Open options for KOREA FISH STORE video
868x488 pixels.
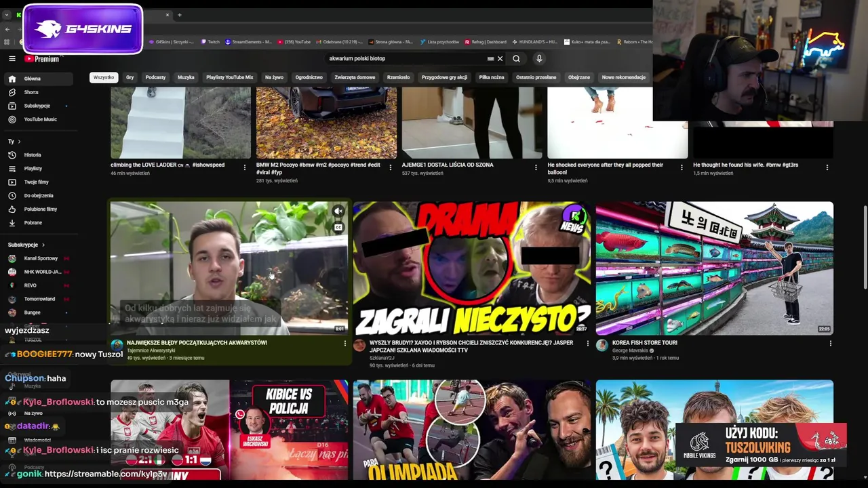tap(830, 344)
